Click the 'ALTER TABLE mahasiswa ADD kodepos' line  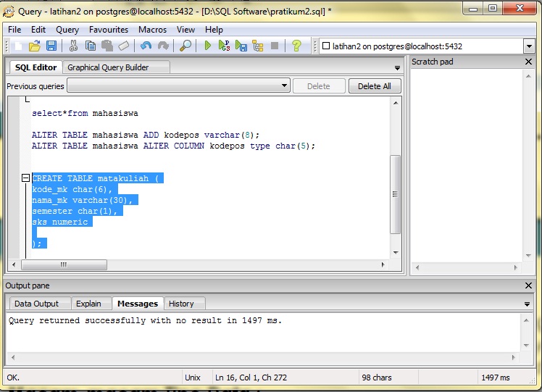click(146, 135)
